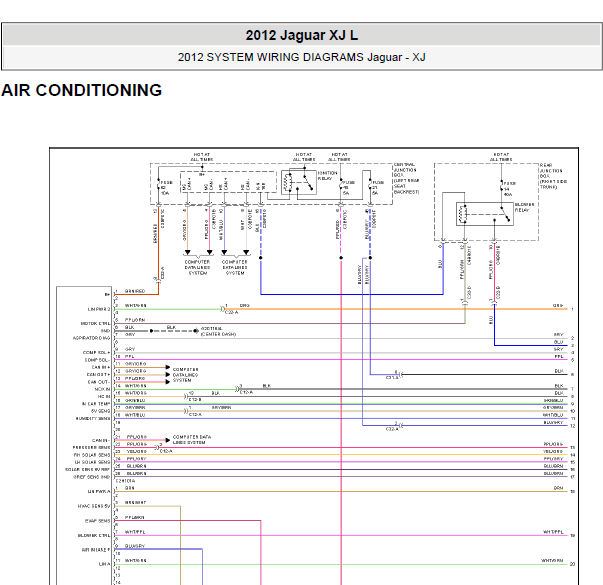Select the Central Junction Box label text
The image size is (603, 585).
click(406, 178)
